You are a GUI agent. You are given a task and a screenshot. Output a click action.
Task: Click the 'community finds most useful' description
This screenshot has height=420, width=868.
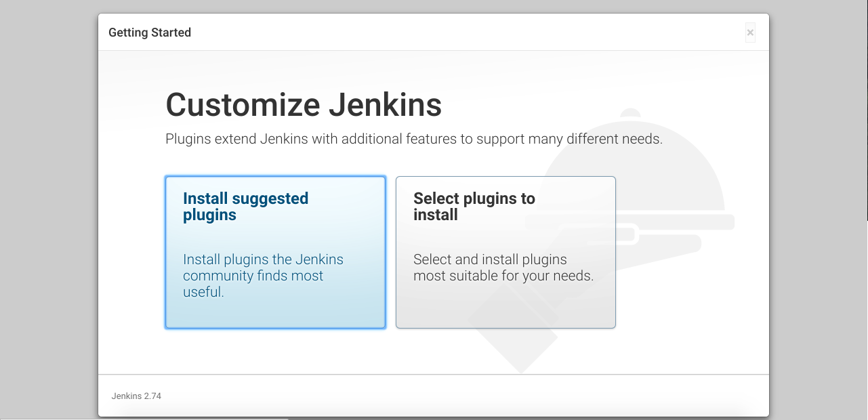coord(253,284)
